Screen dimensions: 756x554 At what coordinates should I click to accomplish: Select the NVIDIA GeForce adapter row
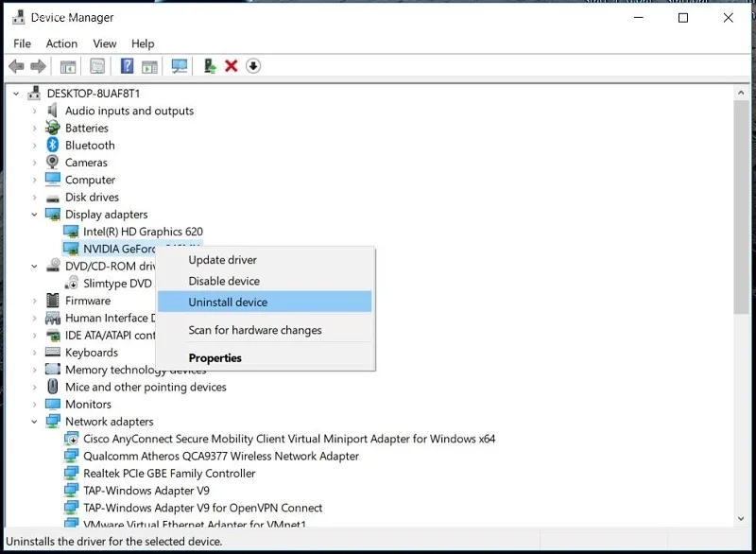click(x=119, y=249)
